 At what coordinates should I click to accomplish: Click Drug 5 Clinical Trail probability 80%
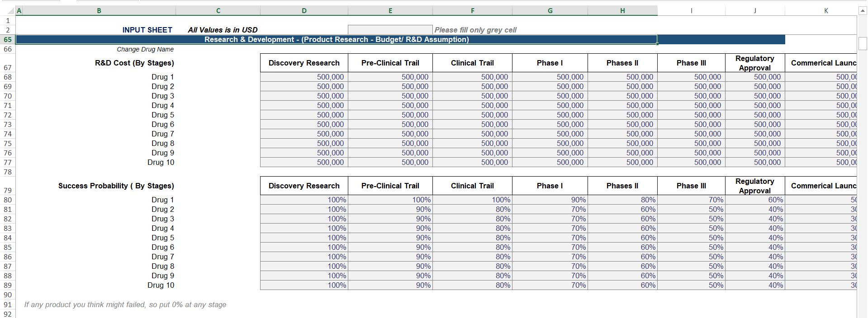pos(472,238)
